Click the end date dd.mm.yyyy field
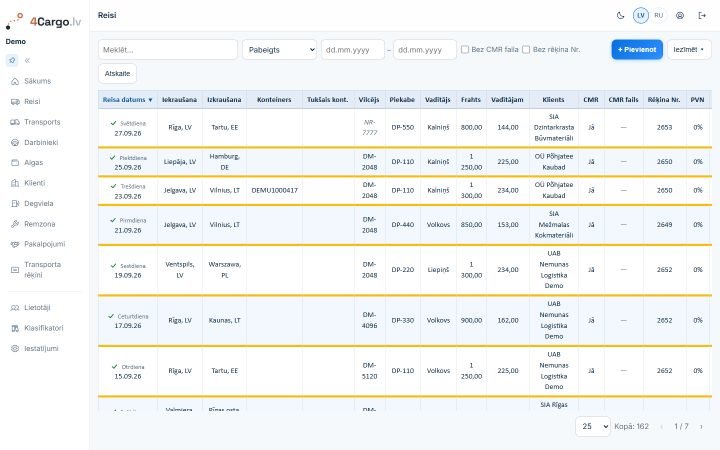The width and height of the screenshot is (720, 450). point(425,50)
